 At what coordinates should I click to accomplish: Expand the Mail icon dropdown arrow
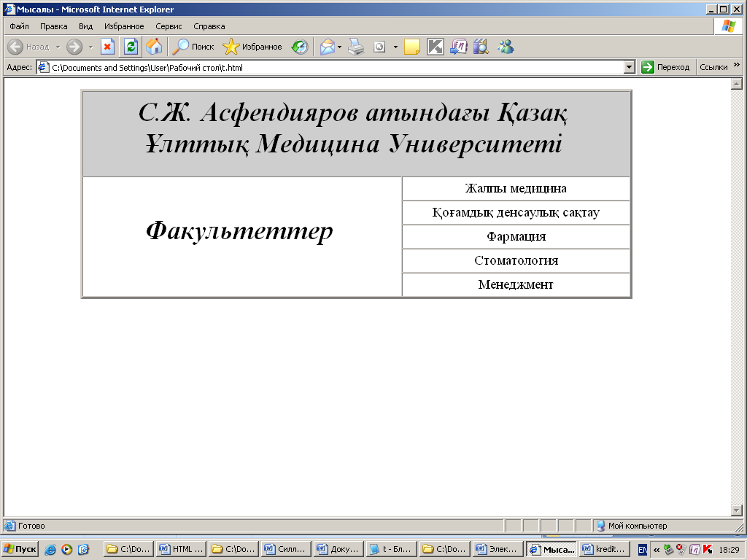click(340, 47)
